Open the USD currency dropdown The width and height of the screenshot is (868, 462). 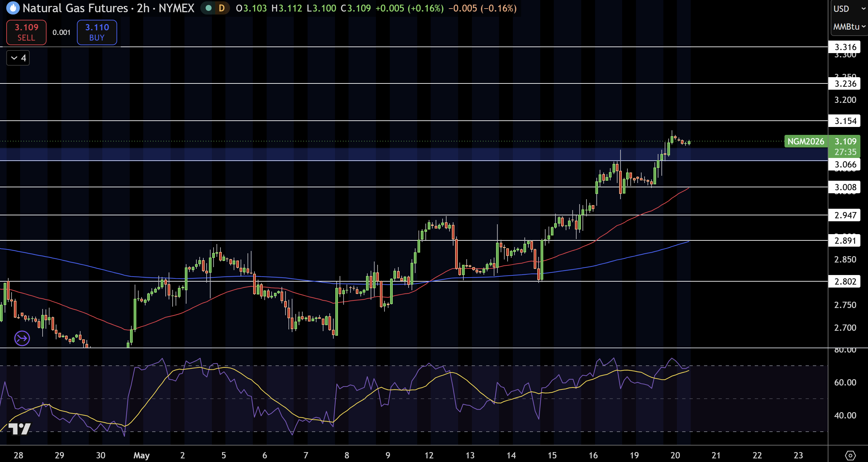click(849, 9)
